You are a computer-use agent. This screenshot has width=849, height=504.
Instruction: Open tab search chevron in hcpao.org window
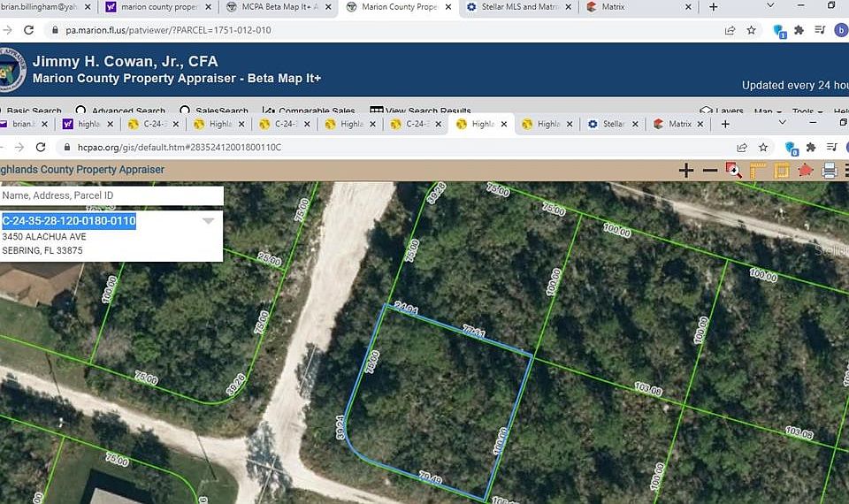click(782, 123)
